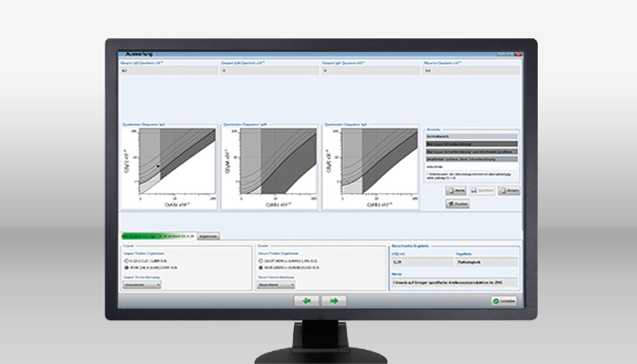Screen dimensions: 637x364
Task: Select the second Serum Protein Ergebnisse radio option
Action: 259,268
